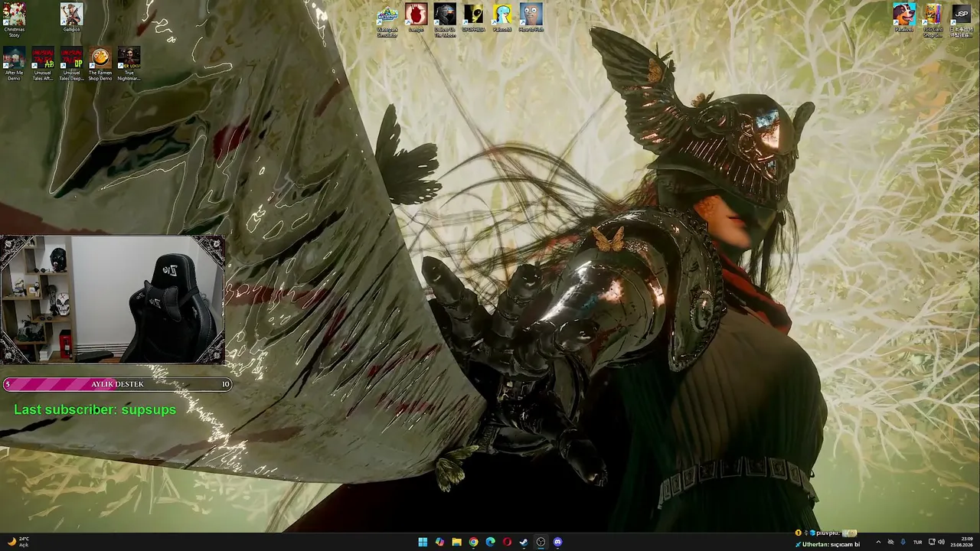Open Steam from the taskbar
980x551 pixels.
point(524,542)
